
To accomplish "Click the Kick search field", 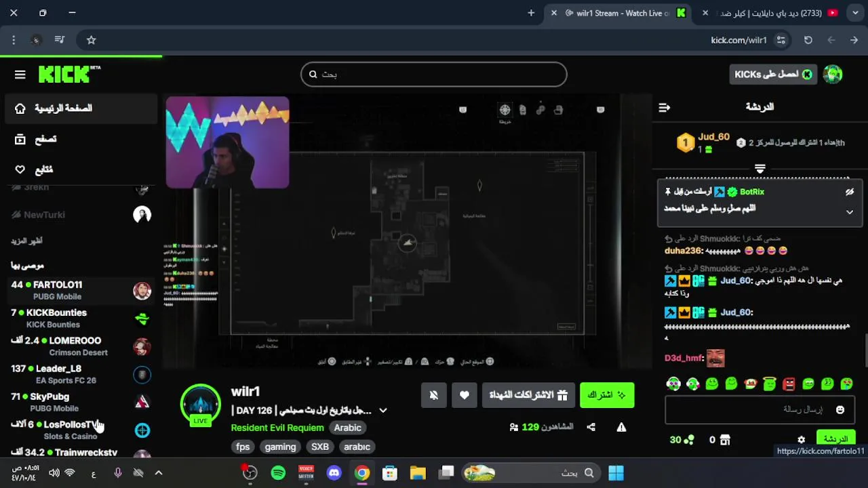I will point(434,75).
